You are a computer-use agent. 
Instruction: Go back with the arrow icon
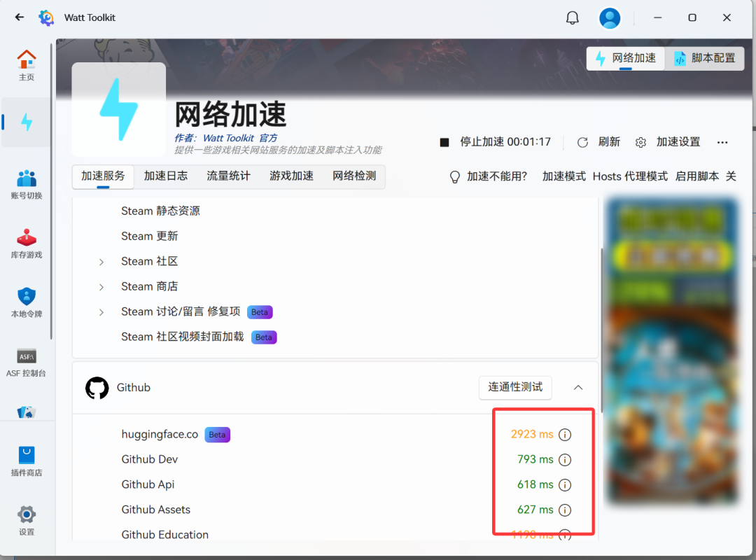pyautogui.click(x=20, y=17)
